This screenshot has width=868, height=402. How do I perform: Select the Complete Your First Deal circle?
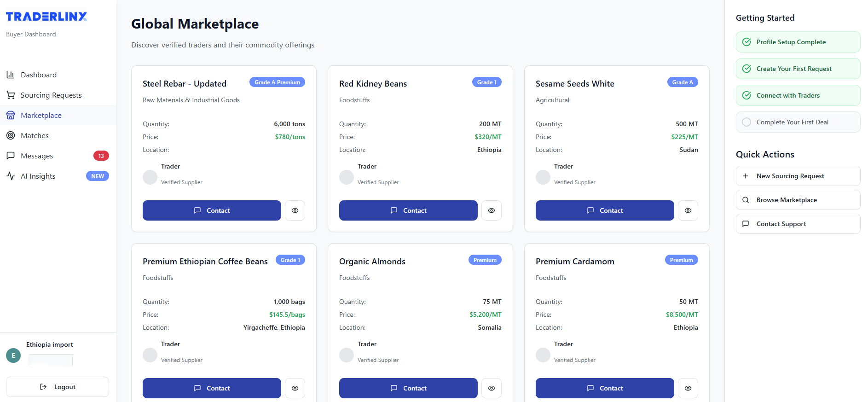[x=746, y=122]
